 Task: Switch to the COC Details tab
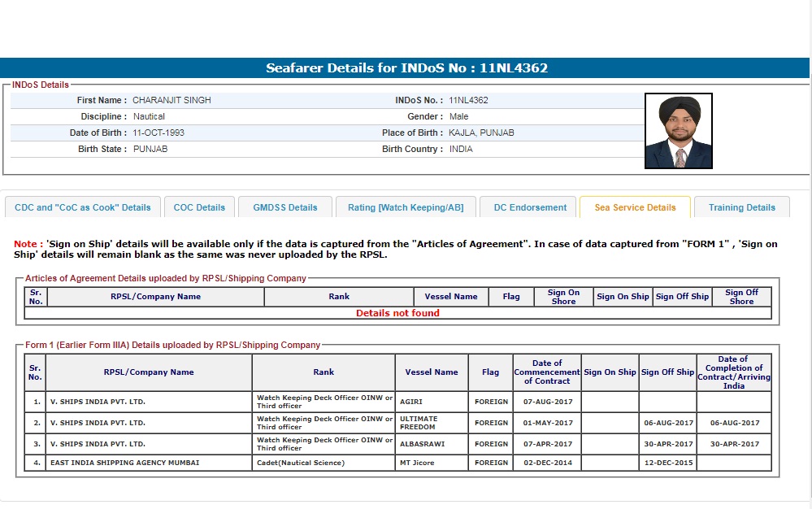click(x=199, y=207)
